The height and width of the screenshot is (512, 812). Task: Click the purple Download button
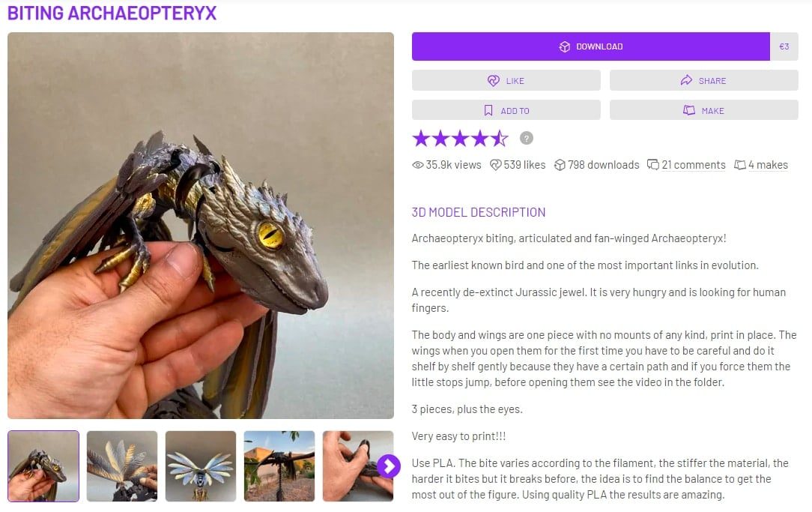590,46
